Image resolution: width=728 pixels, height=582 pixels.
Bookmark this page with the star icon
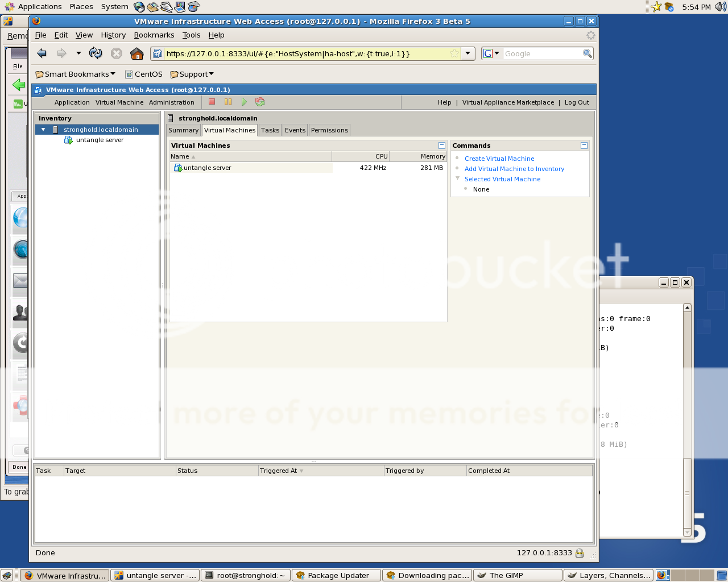(454, 53)
